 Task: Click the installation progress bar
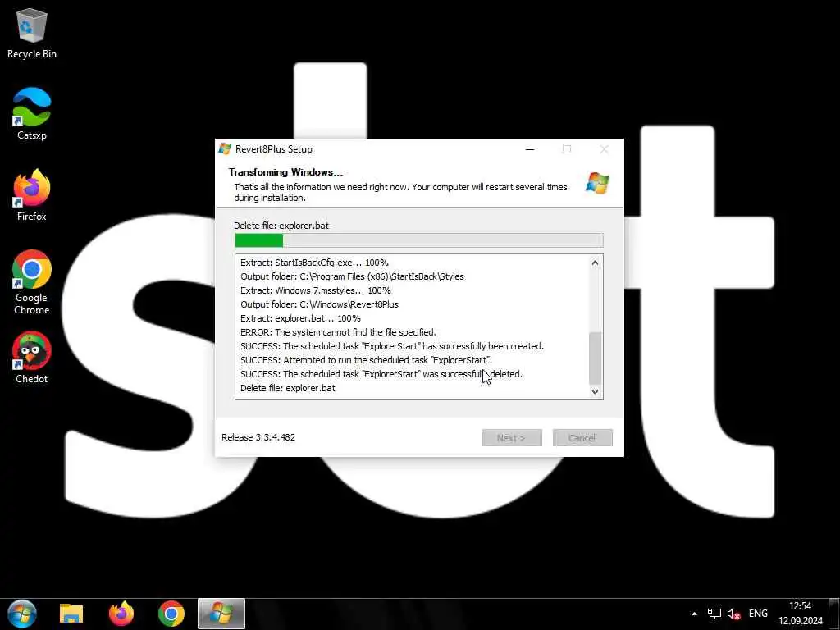(419, 240)
